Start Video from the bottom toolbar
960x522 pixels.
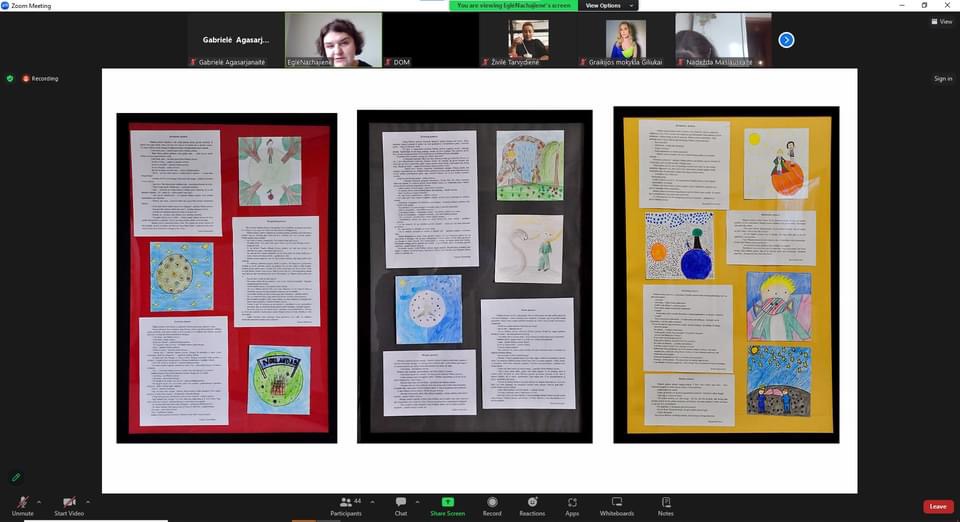[69, 506]
